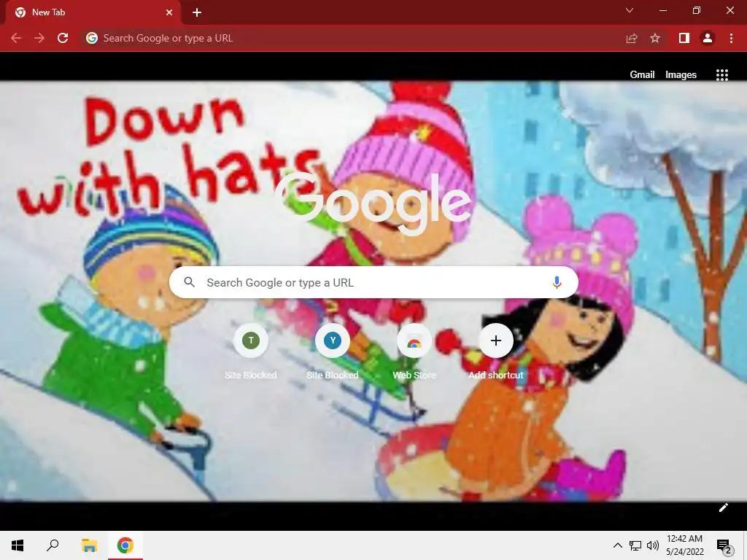Show hidden system tray icons
747x560 pixels.
click(x=617, y=545)
